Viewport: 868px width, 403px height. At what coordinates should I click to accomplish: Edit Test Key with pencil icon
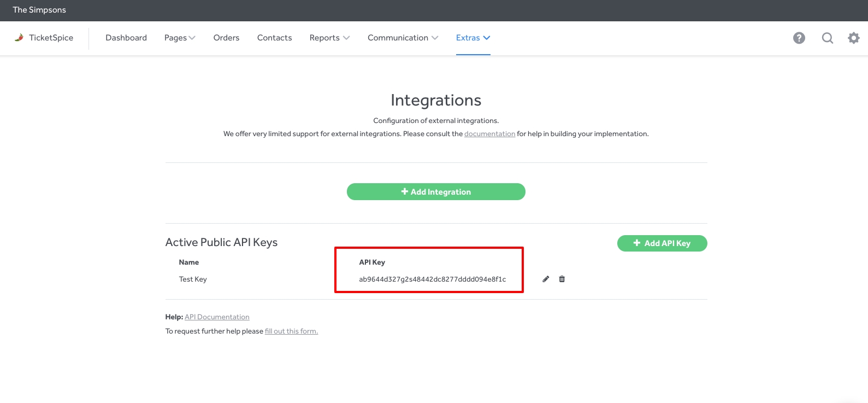(x=546, y=279)
